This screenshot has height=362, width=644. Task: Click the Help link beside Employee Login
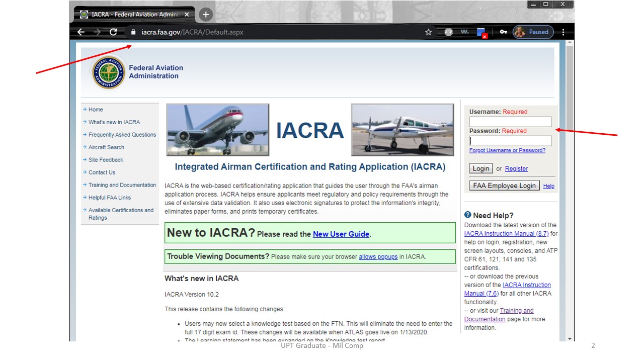[548, 186]
